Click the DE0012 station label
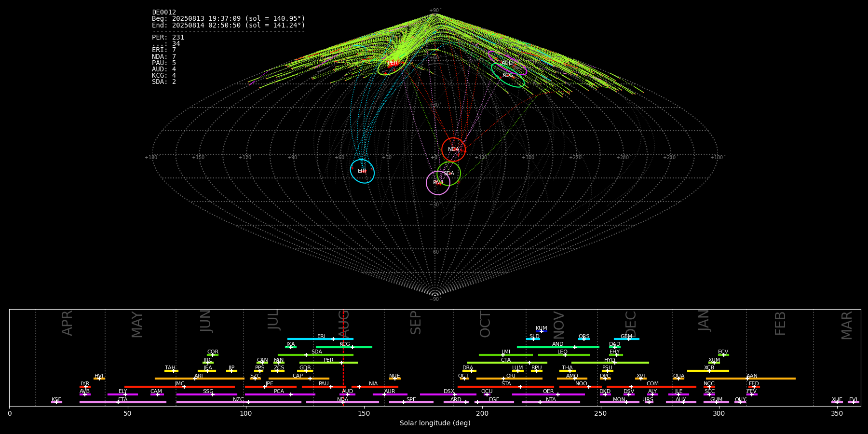 click(164, 13)
